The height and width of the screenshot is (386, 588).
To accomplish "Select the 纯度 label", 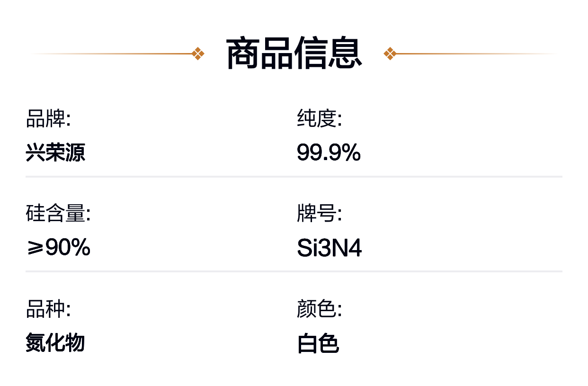I will click(x=319, y=119).
